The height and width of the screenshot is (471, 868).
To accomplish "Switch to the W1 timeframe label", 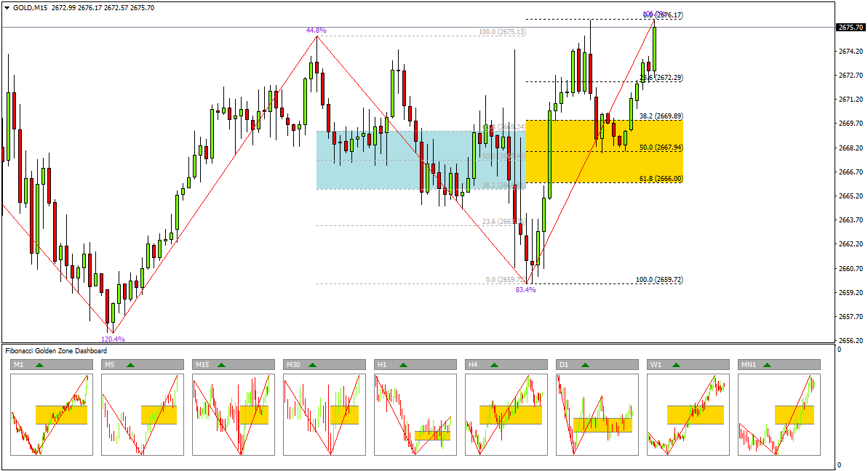I will (653, 364).
